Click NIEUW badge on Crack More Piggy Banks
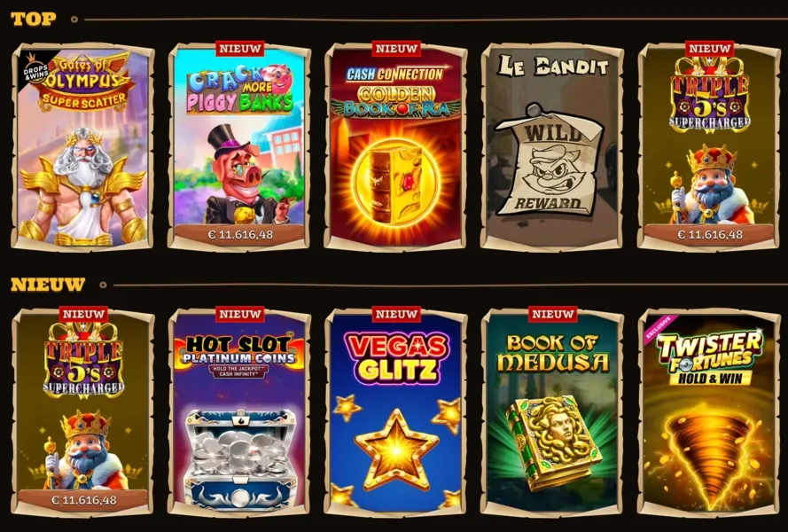The width and height of the screenshot is (788, 532). pos(240,49)
